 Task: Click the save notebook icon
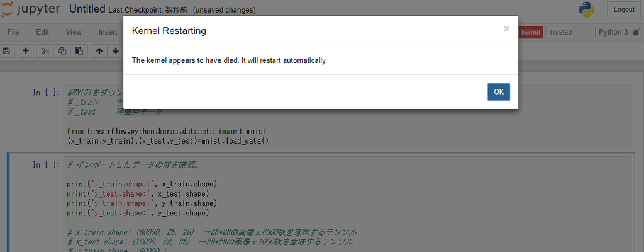(x=6, y=50)
